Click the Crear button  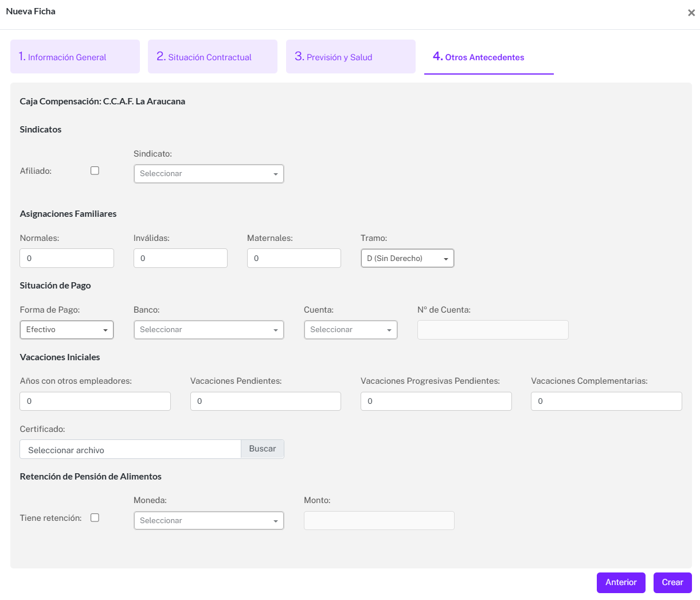(x=672, y=582)
